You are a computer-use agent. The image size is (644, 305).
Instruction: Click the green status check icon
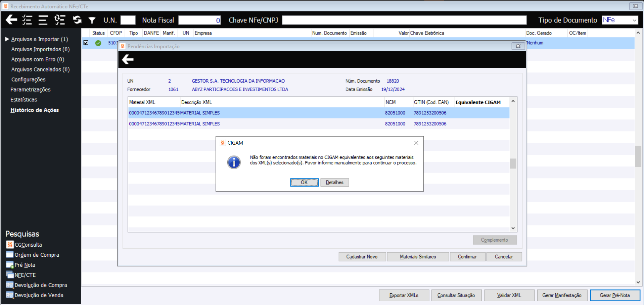coord(98,43)
